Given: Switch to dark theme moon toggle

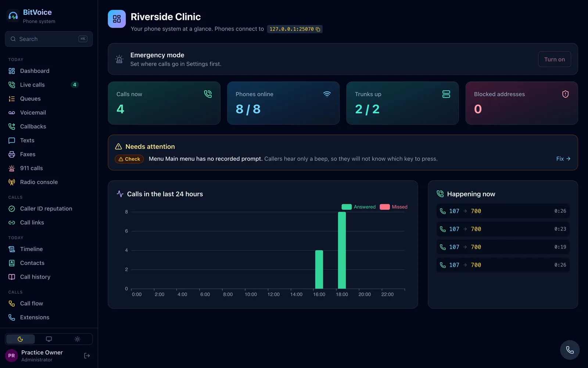Looking at the screenshot, I should coord(20,339).
